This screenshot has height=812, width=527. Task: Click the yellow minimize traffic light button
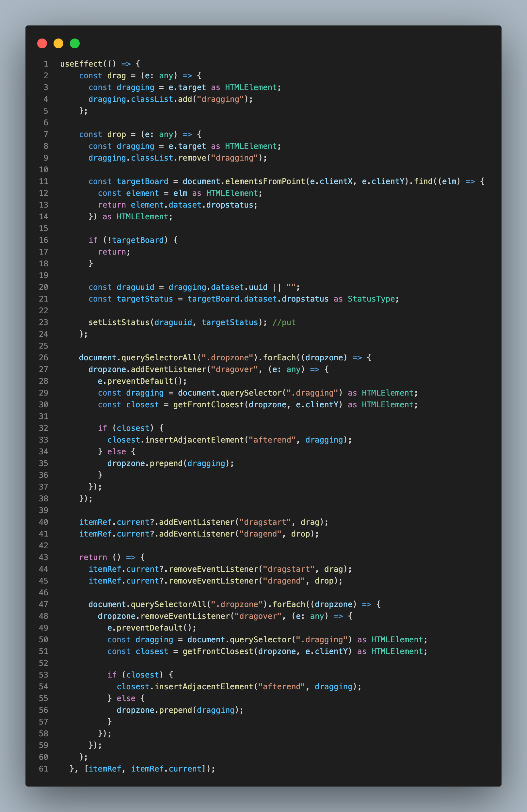pos(58,44)
